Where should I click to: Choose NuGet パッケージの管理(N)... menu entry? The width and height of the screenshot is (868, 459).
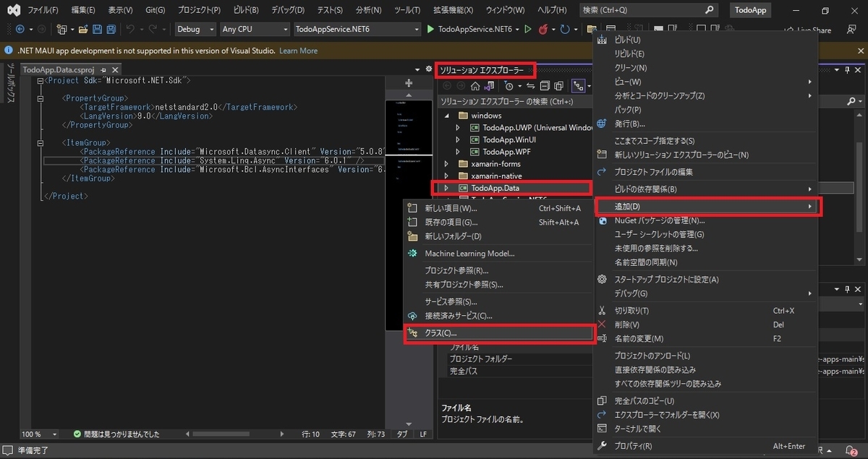click(706, 220)
